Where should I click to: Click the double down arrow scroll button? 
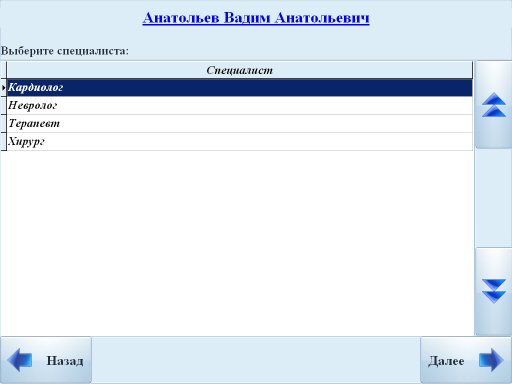coord(494,291)
